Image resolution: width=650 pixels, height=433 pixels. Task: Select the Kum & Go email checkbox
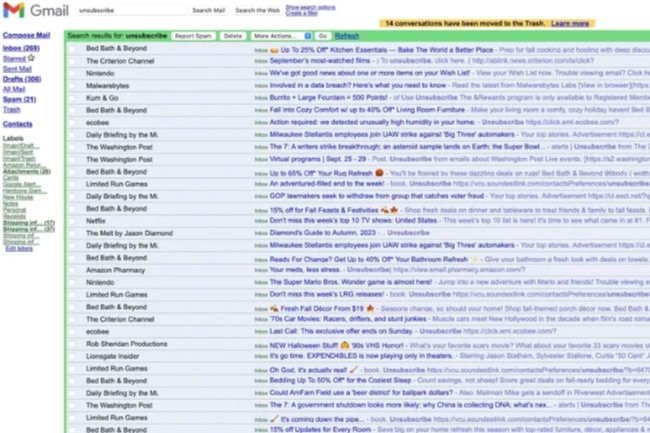[x=73, y=98]
